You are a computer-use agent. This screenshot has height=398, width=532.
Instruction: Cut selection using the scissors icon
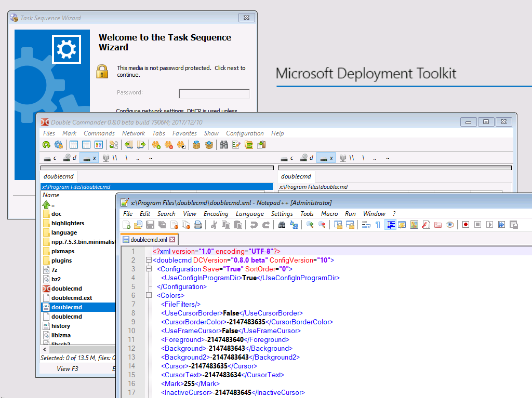pyautogui.click(x=214, y=225)
